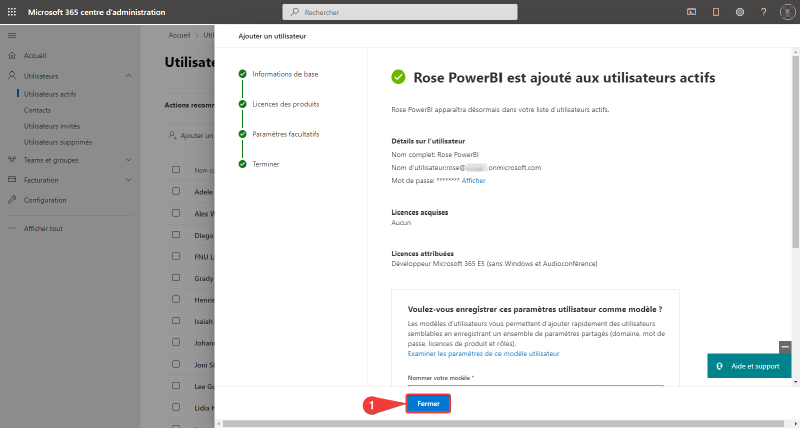Screen dimensions: 800x428
Task: Tick the select-all checkbox in user list header
Action: tap(176, 169)
